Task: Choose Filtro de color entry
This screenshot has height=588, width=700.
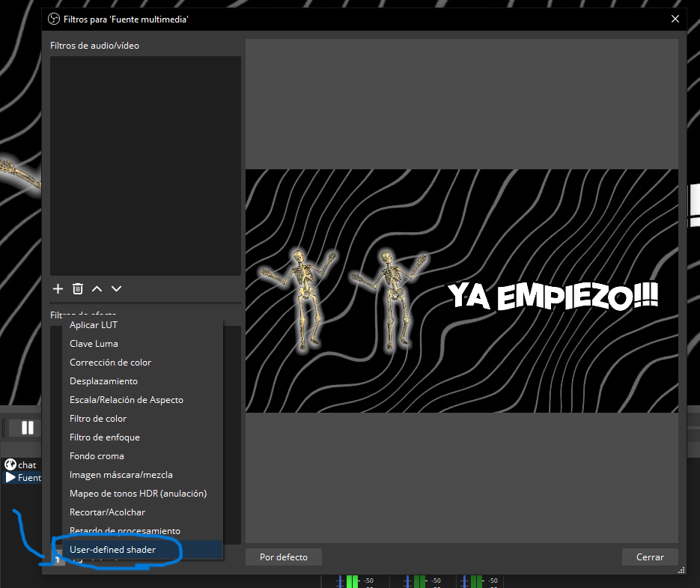Action: [142, 419]
